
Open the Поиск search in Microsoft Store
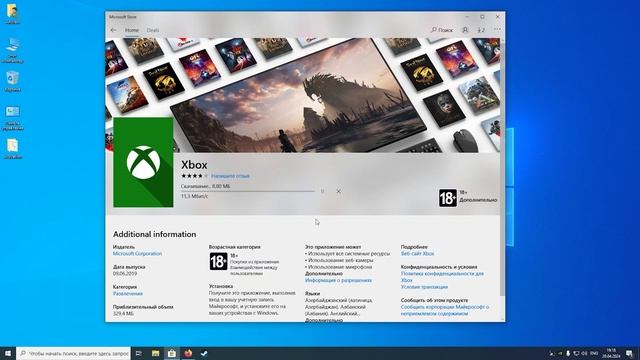[x=442, y=30]
